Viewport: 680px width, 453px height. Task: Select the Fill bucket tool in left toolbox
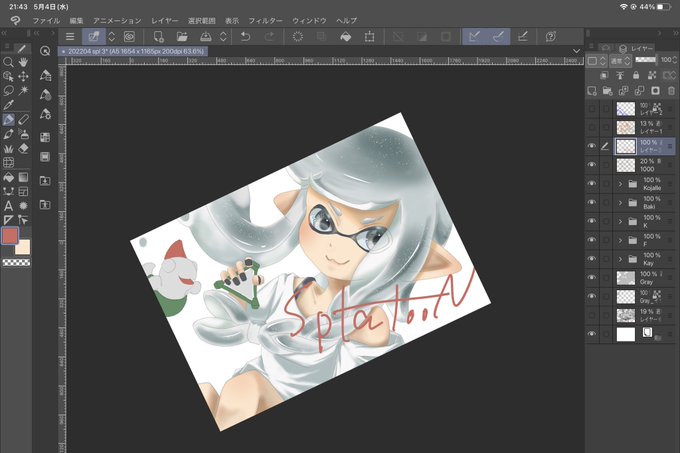tap(8, 177)
